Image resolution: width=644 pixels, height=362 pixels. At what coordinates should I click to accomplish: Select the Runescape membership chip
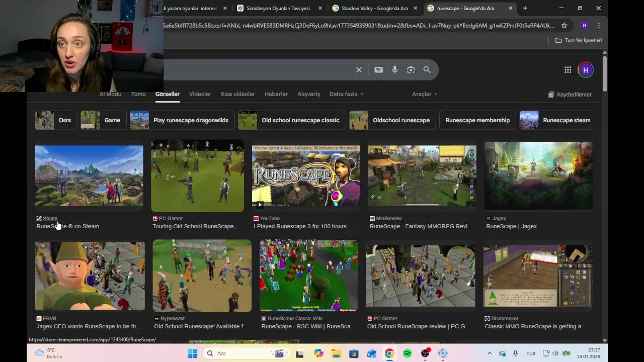click(477, 120)
